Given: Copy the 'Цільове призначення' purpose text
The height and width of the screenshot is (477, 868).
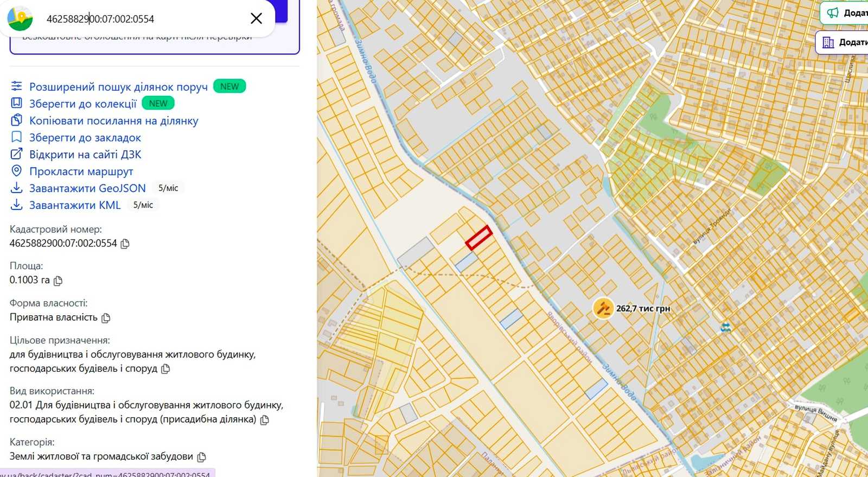Looking at the screenshot, I should coord(165,368).
